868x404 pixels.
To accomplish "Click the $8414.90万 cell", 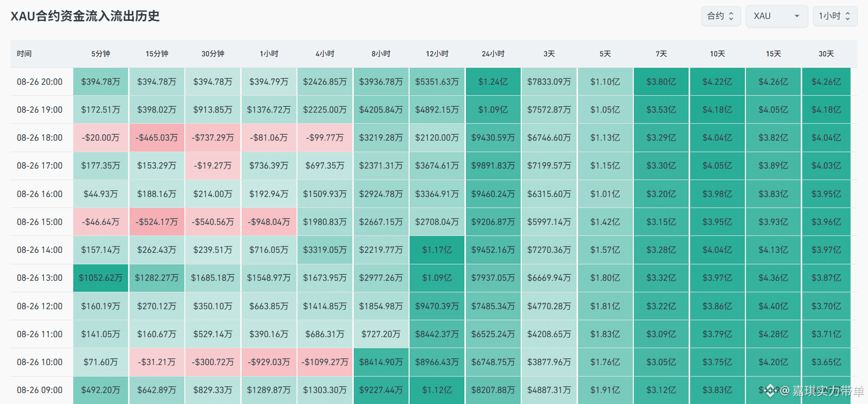I will 381,362.
